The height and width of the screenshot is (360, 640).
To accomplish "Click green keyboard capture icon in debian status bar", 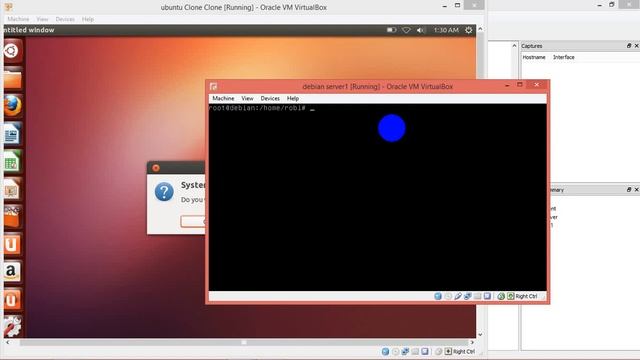I will 511,296.
